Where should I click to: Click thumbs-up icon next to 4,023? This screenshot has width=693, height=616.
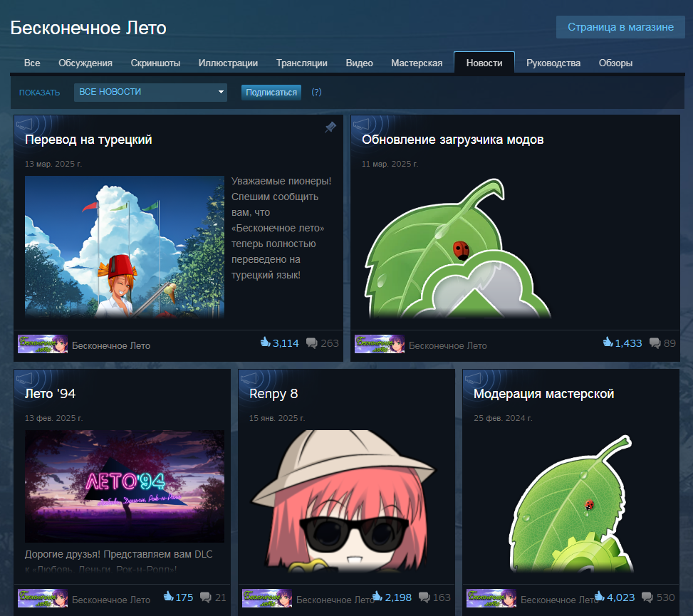pyautogui.click(x=599, y=597)
